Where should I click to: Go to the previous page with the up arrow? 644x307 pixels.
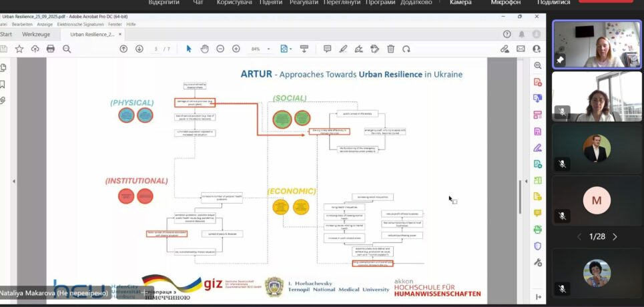[123, 49]
